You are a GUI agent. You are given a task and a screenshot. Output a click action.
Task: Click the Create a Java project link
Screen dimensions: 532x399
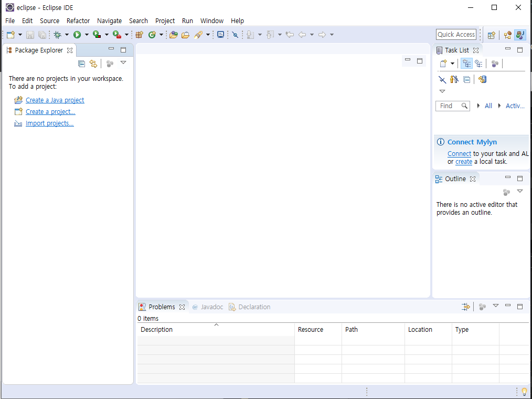55,100
